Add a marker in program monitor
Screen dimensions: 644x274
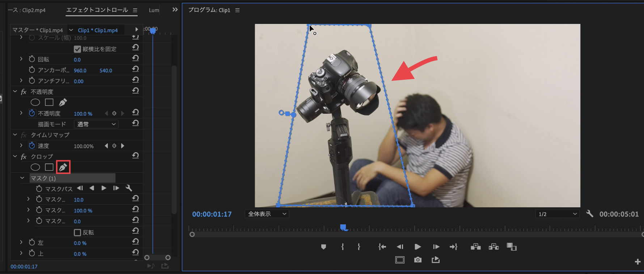tap(323, 247)
